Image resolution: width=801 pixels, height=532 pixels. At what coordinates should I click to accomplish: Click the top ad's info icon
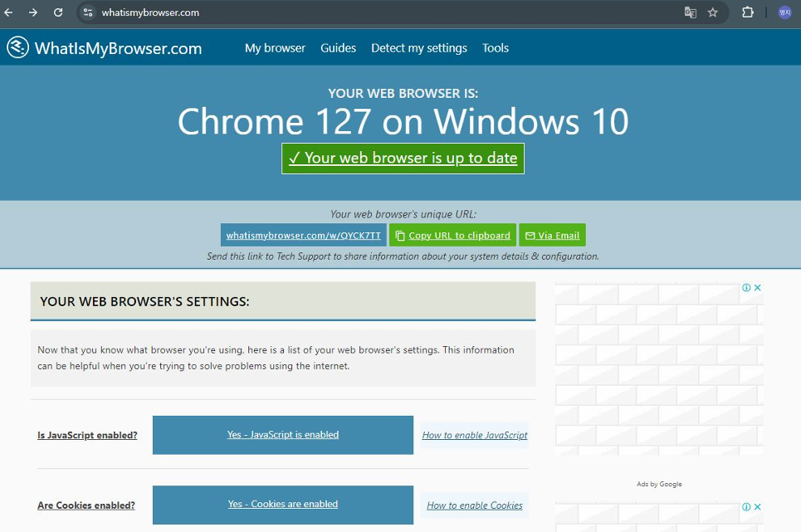click(746, 287)
